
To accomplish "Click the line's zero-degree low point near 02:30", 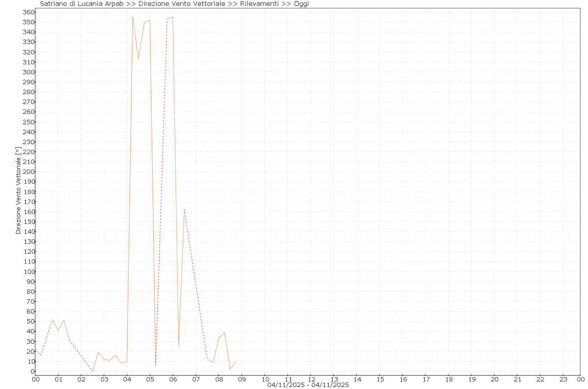I will [93, 371].
